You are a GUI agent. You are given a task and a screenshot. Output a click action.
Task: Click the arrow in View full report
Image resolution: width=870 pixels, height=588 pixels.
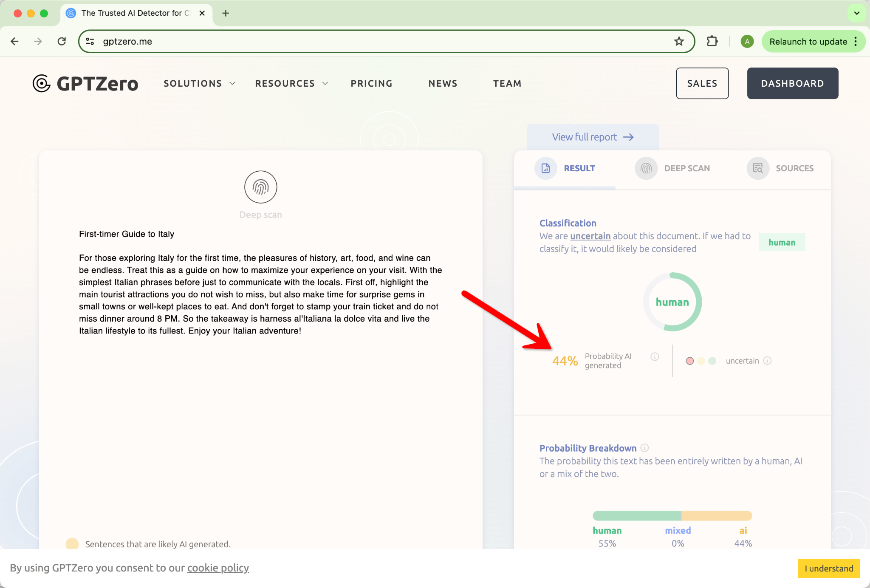(x=628, y=137)
